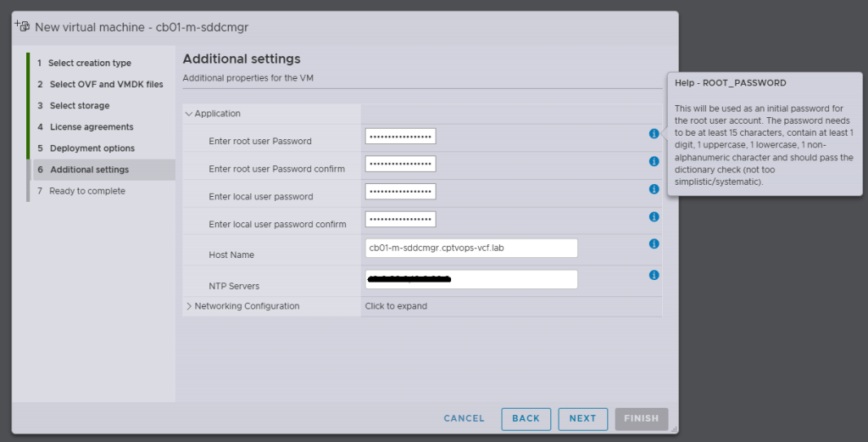Focus the Enter root user Password field
Image resolution: width=868 pixels, height=442 pixels.
400,137
